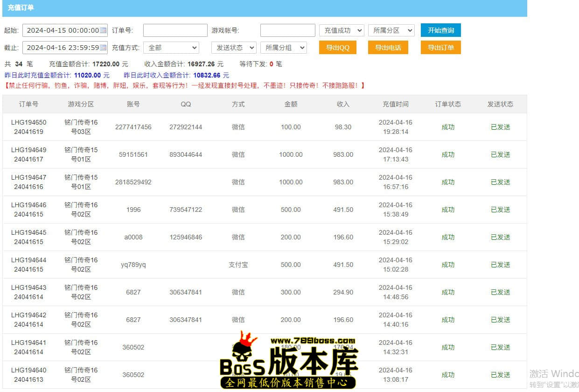Open the 发送状态 dropdown
The image size is (579, 392).
(234, 48)
